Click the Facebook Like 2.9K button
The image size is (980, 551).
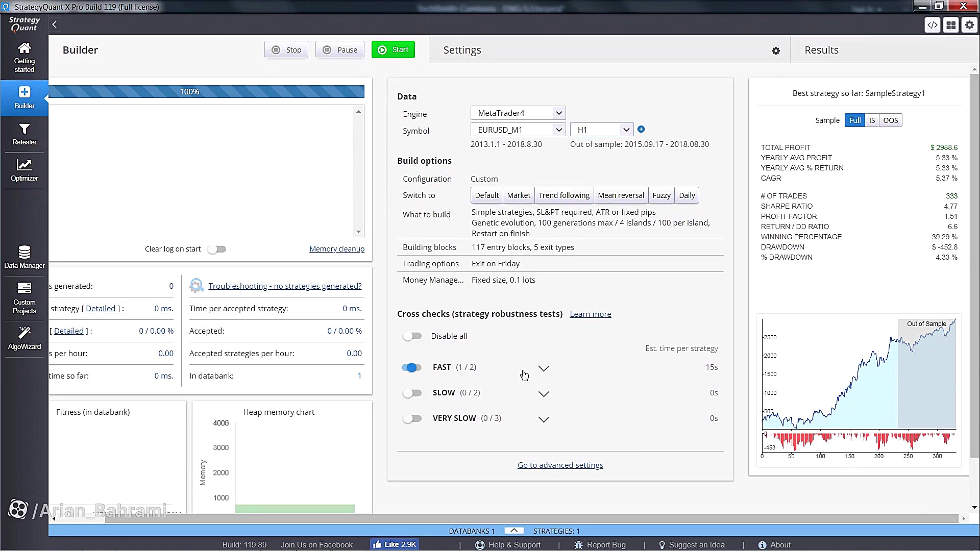395,544
